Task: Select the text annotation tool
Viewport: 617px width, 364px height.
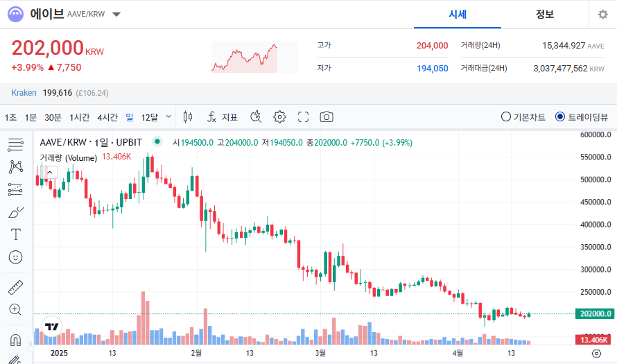Action: (x=16, y=234)
